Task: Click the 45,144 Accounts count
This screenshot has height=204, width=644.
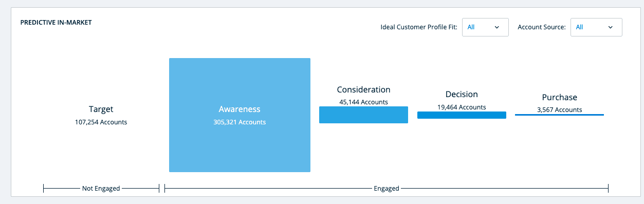Action: (363, 102)
